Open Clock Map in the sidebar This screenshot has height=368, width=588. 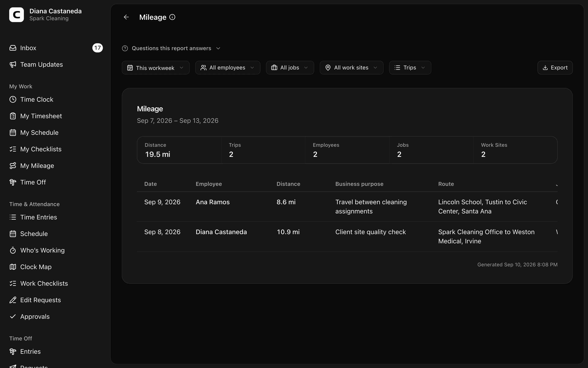[56, 267]
